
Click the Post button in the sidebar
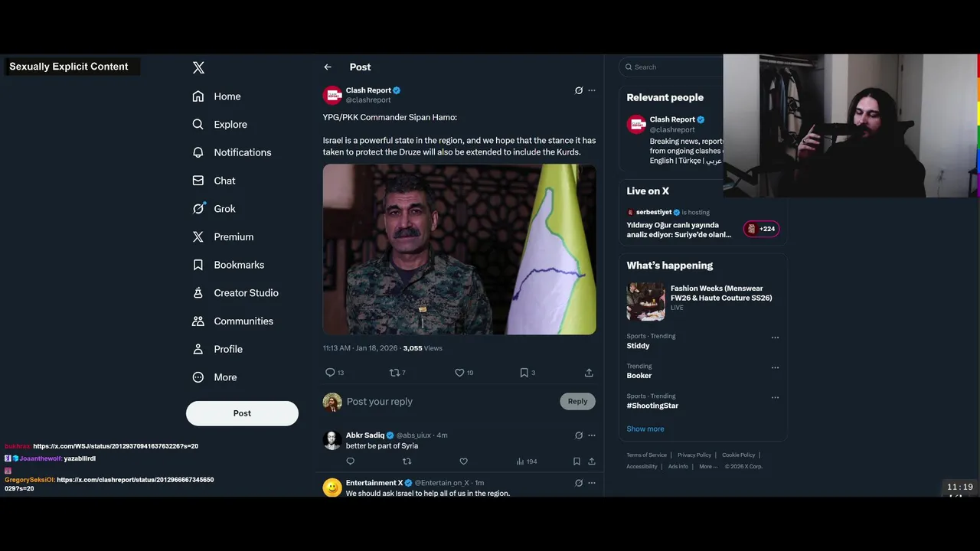point(242,413)
